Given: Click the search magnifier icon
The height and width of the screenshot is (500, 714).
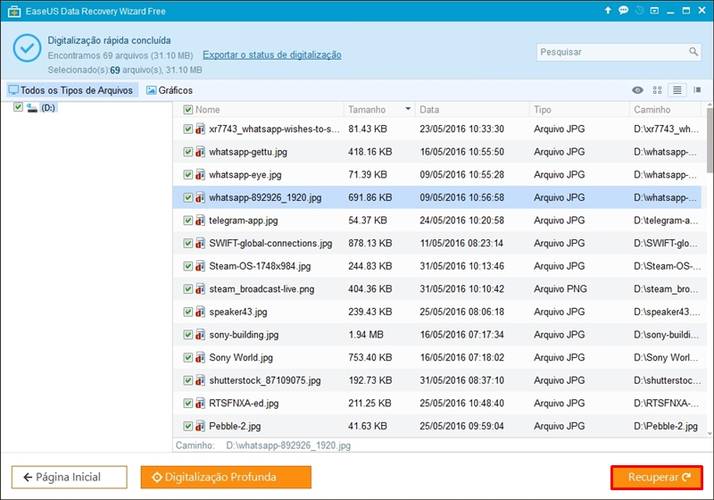Looking at the screenshot, I should click(x=693, y=51).
